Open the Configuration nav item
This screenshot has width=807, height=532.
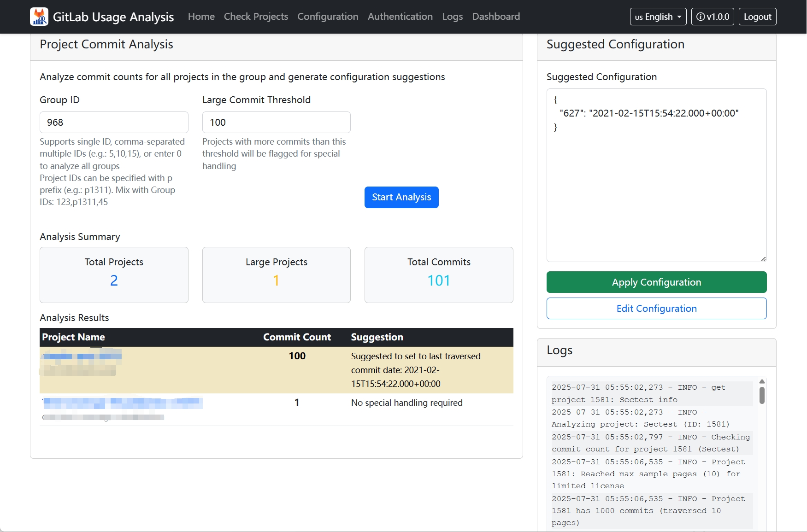coord(328,17)
